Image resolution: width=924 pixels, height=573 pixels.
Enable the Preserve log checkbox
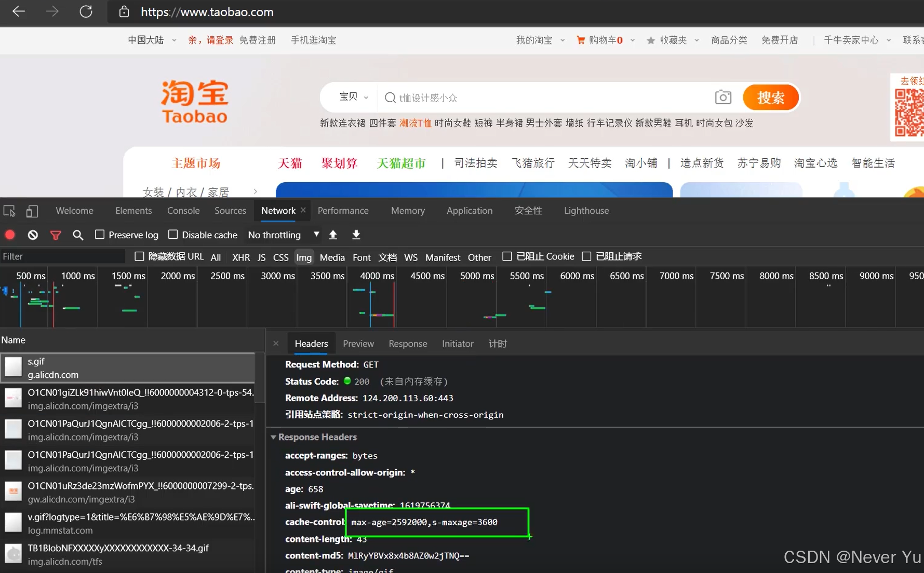100,235
